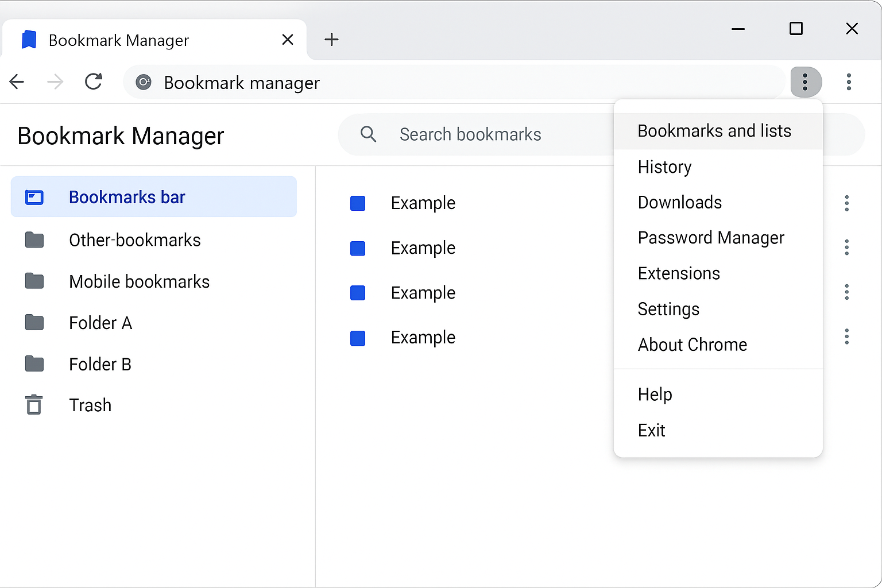Click the first Example bookmark's blue favicon

(x=358, y=203)
